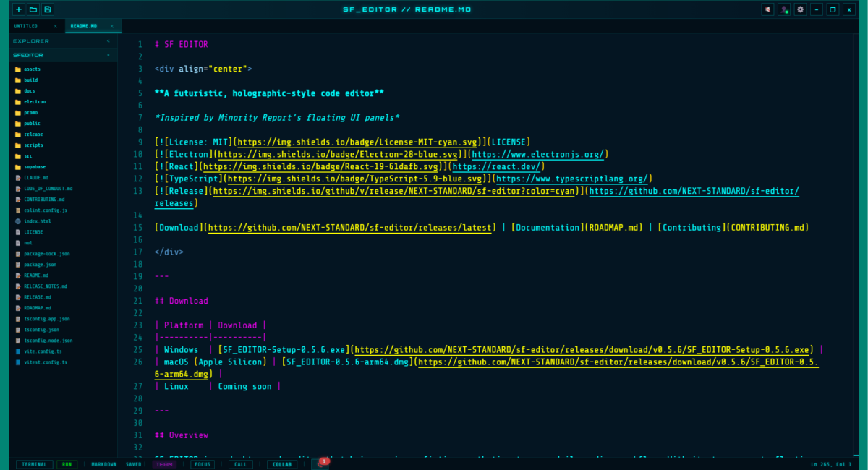This screenshot has width=868, height=470.
Task: Open the user account status icon
Action: (784, 9)
